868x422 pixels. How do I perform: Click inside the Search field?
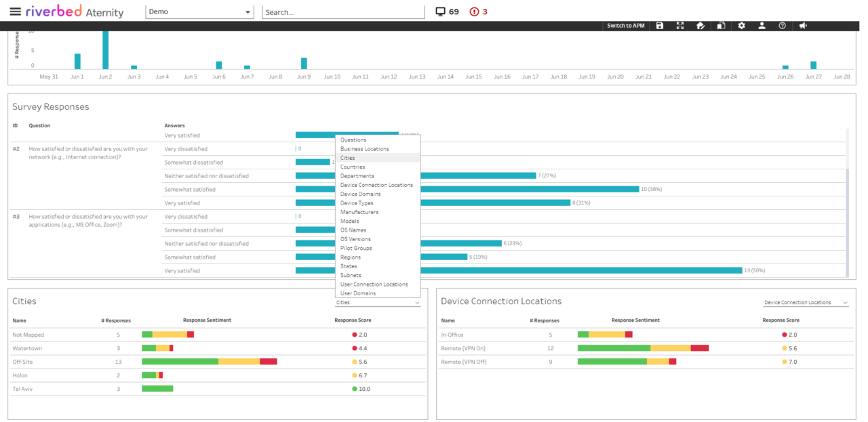point(343,12)
